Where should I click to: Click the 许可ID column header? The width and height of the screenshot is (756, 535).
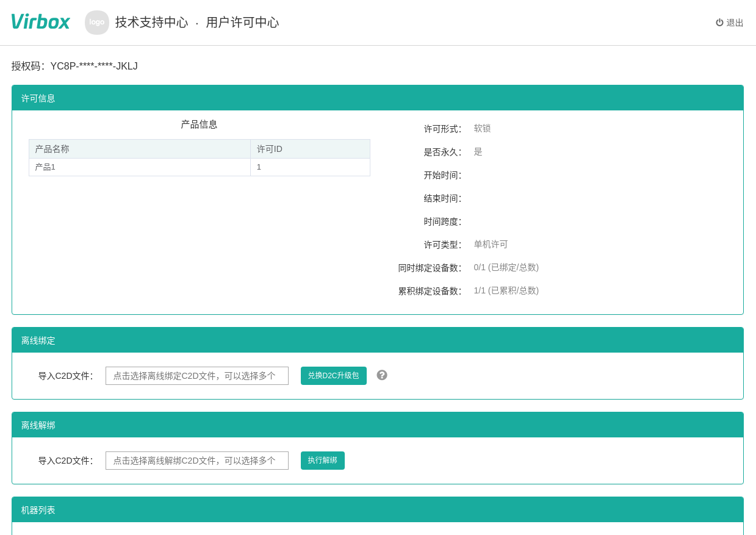coord(311,149)
